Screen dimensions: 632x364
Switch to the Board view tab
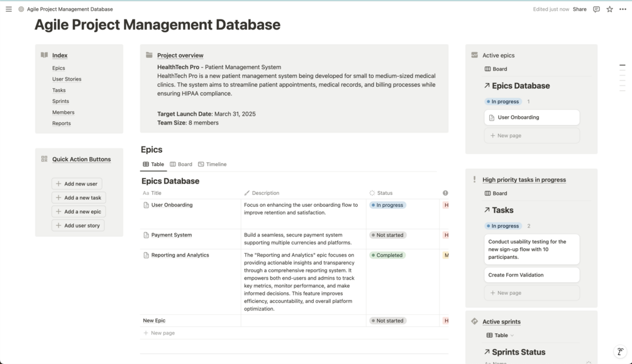(x=181, y=164)
